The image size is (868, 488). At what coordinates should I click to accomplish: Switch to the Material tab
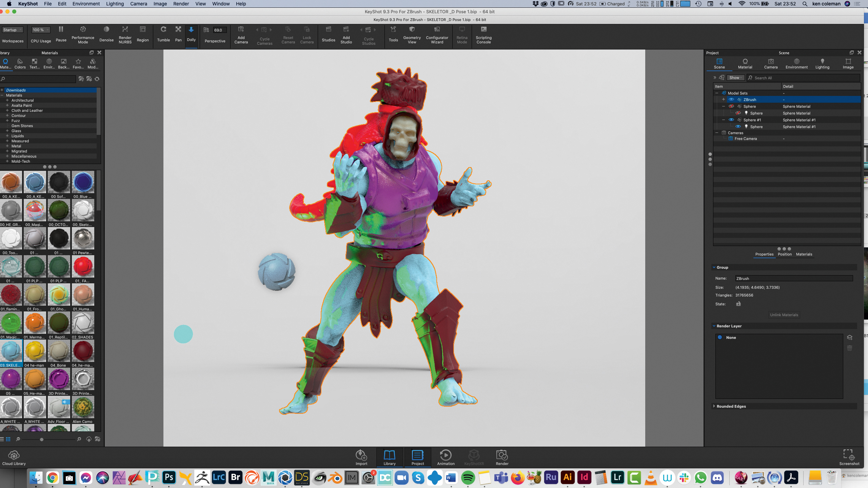click(x=745, y=64)
